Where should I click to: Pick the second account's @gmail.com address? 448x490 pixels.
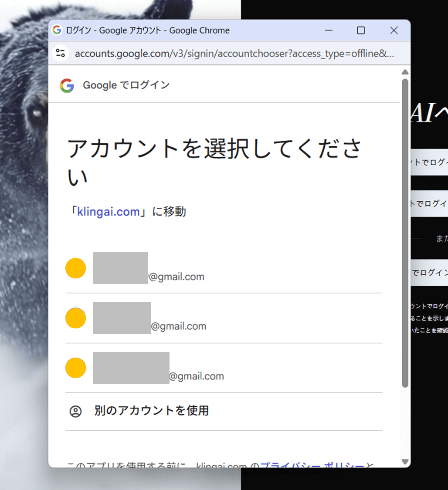(x=179, y=327)
